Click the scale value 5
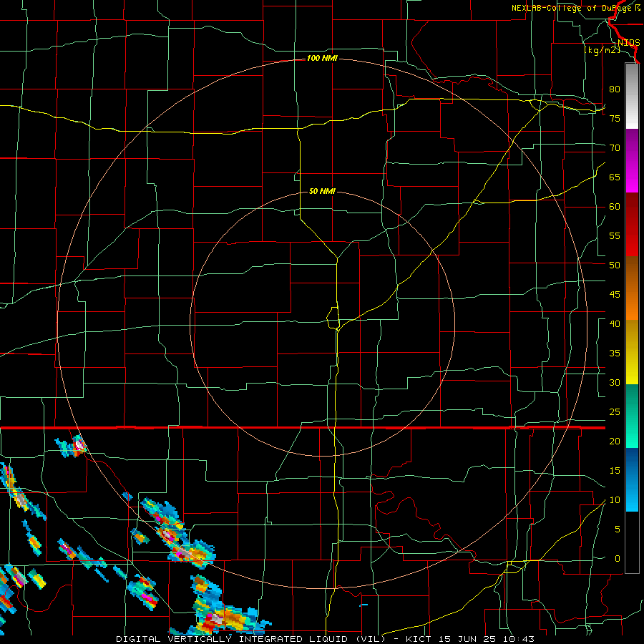 (618, 530)
